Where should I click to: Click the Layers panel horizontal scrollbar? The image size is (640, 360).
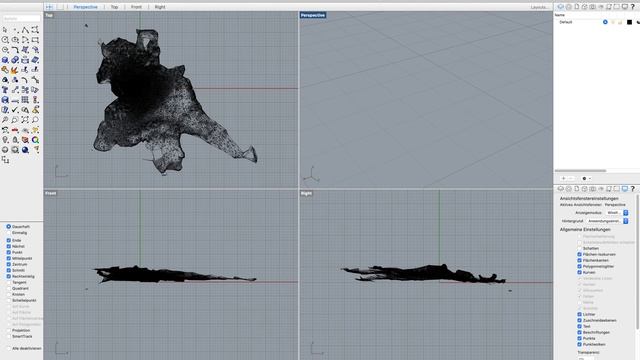coord(580,171)
